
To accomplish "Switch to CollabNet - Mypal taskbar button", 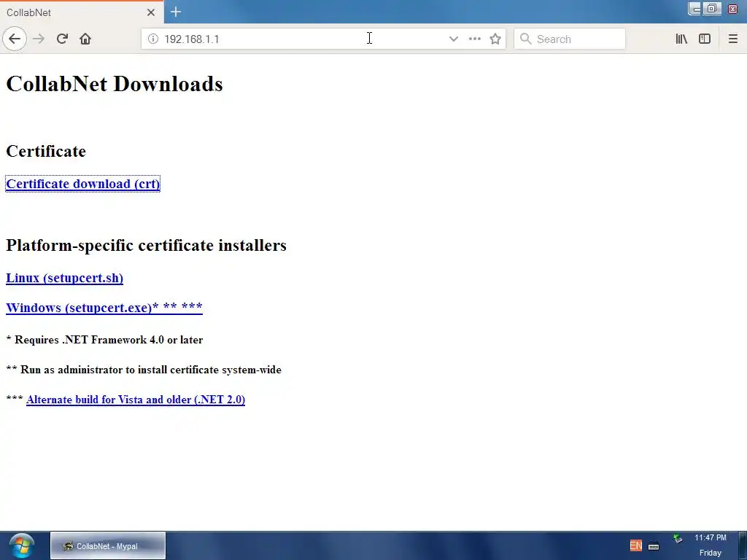I will (x=108, y=545).
